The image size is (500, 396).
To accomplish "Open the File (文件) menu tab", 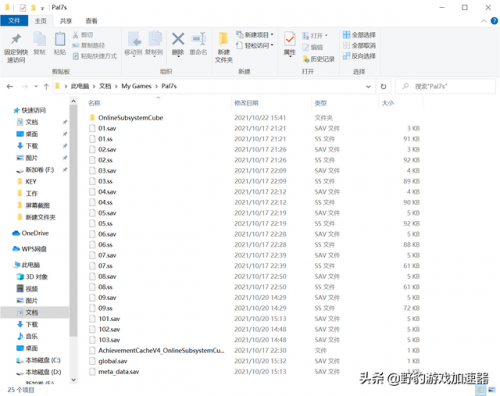I will pyautogui.click(x=14, y=21).
